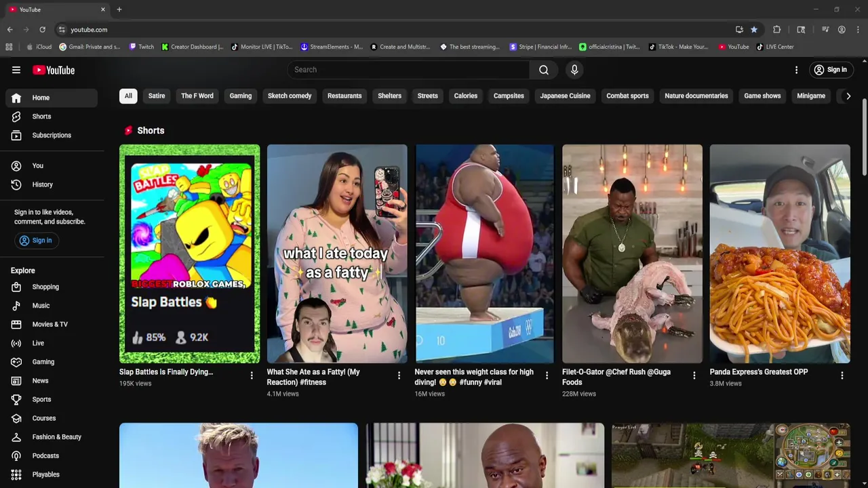Image resolution: width=868 pixels, height=488 pixels.
Task: Open a new browser tab
Action: click(119, 9)
